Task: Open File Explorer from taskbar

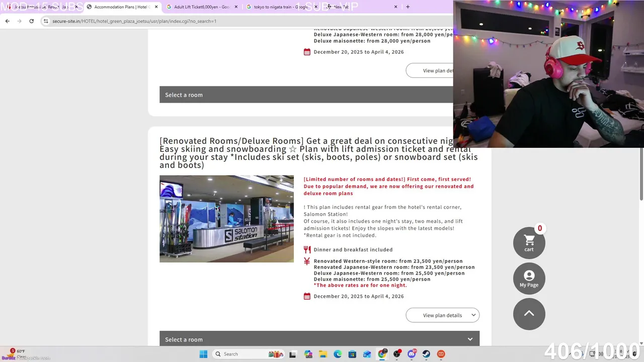Action: coord(323,354)
